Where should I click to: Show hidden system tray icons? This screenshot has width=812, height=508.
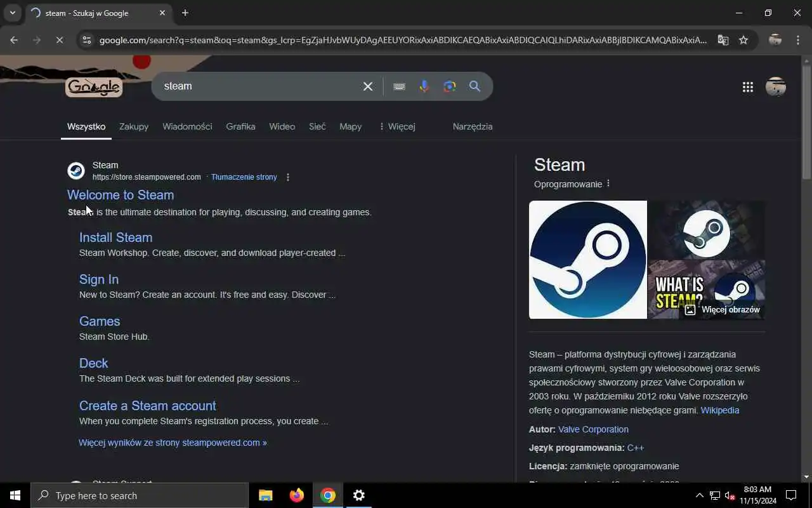tap(699, 495)
